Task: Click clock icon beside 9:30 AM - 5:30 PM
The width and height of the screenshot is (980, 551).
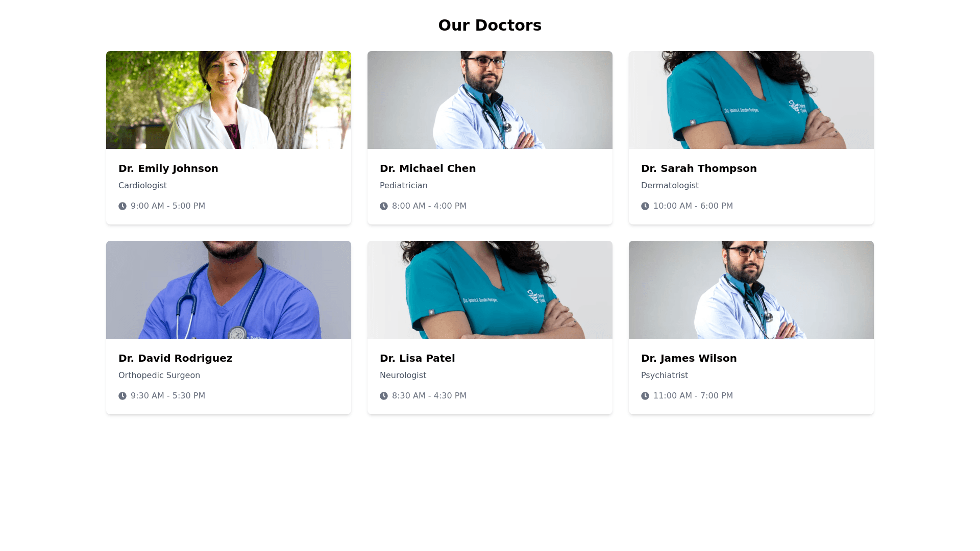Action: pyautogui.click(x=122, y=396)
